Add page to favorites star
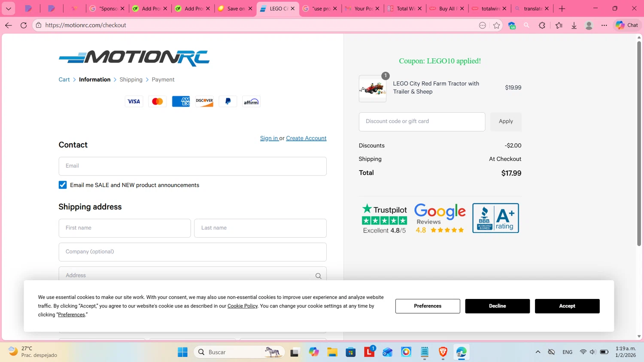This screenshot has width=644, height=362. 497,25
